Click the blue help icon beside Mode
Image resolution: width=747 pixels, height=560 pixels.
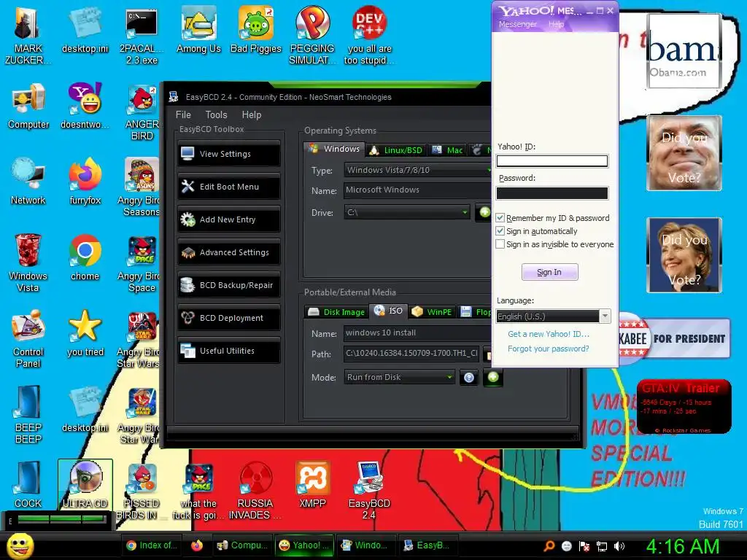click(x=469, y=378)
